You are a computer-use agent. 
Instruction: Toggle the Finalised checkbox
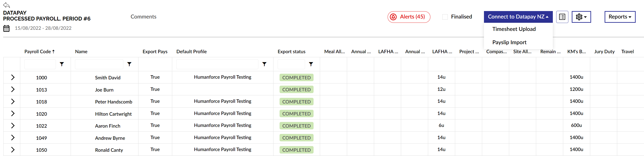coord(445,17)
